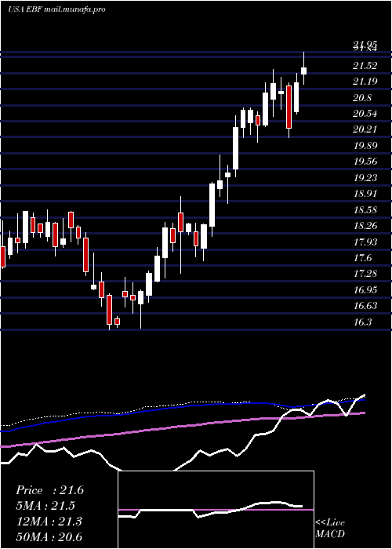The image size is (392, 549).
Task: Click the '12MA : 21.3' readout
Action: tap(49, 522)
